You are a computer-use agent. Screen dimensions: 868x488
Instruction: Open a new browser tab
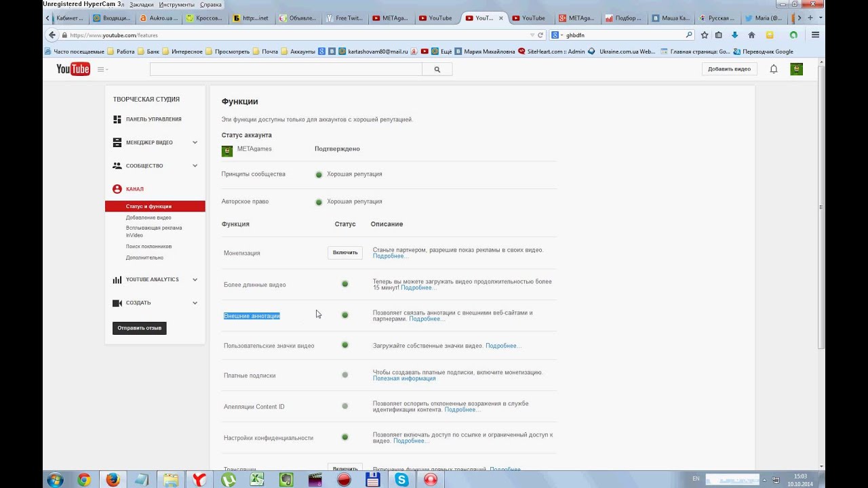(810, 18)
